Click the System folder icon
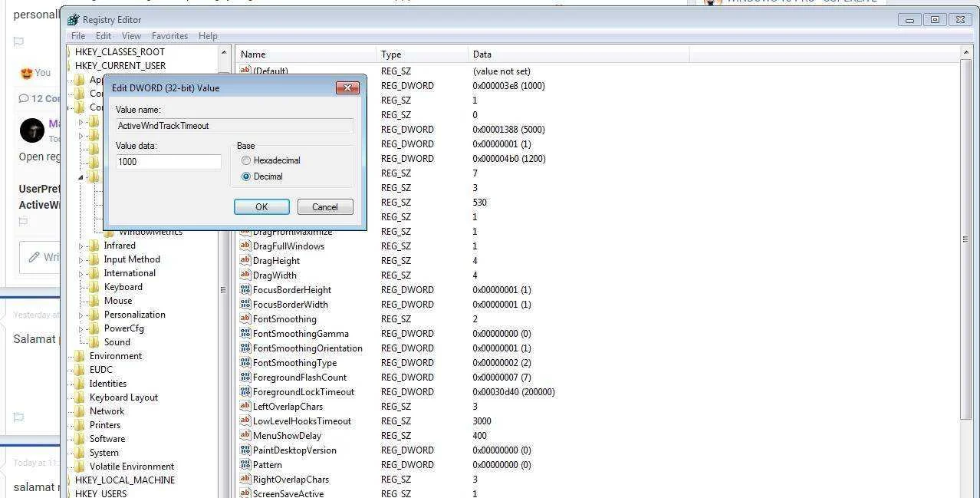The height and width of the screenshot is (498, 980). coord(79,453)
